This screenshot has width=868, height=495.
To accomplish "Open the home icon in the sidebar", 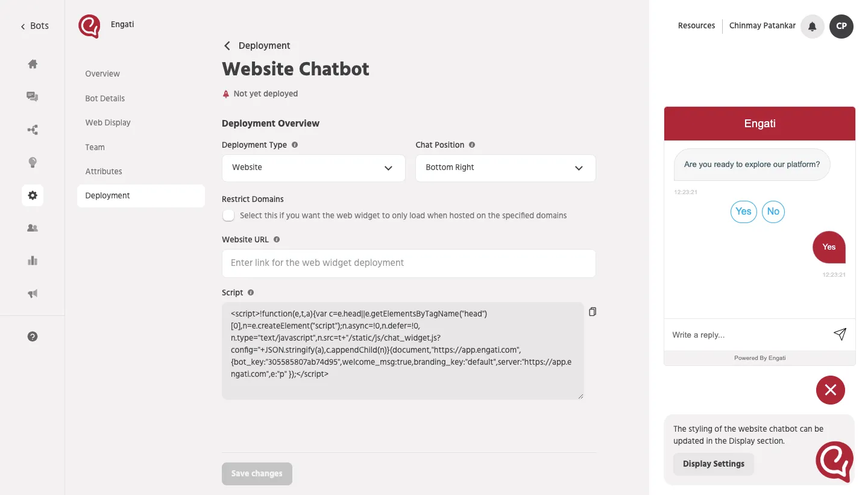I will point(33,64).
